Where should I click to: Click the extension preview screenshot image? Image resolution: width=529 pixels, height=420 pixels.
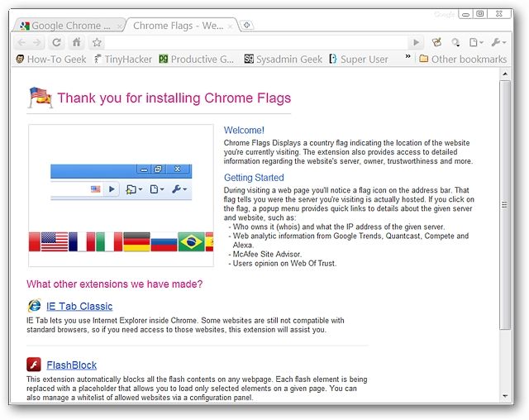[x=122, y=195]
